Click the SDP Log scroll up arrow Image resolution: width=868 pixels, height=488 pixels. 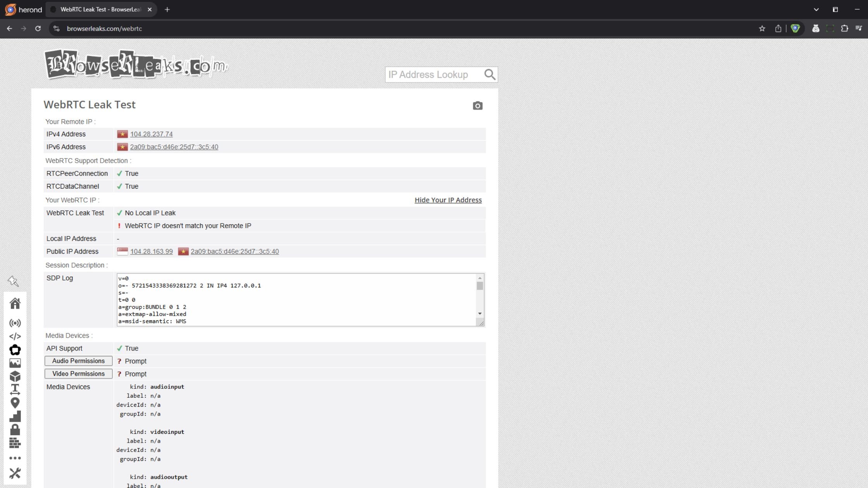(480, 278)
